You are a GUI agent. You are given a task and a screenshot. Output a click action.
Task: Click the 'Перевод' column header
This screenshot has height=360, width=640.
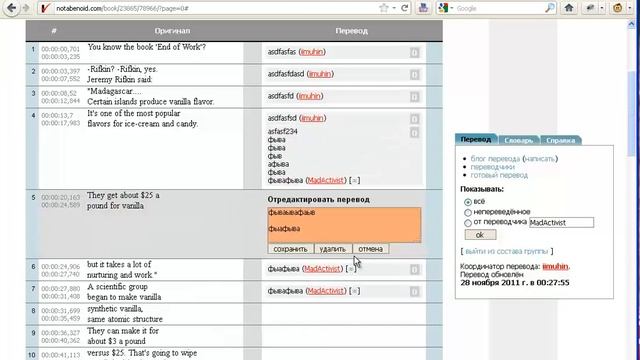click(351, 31)
